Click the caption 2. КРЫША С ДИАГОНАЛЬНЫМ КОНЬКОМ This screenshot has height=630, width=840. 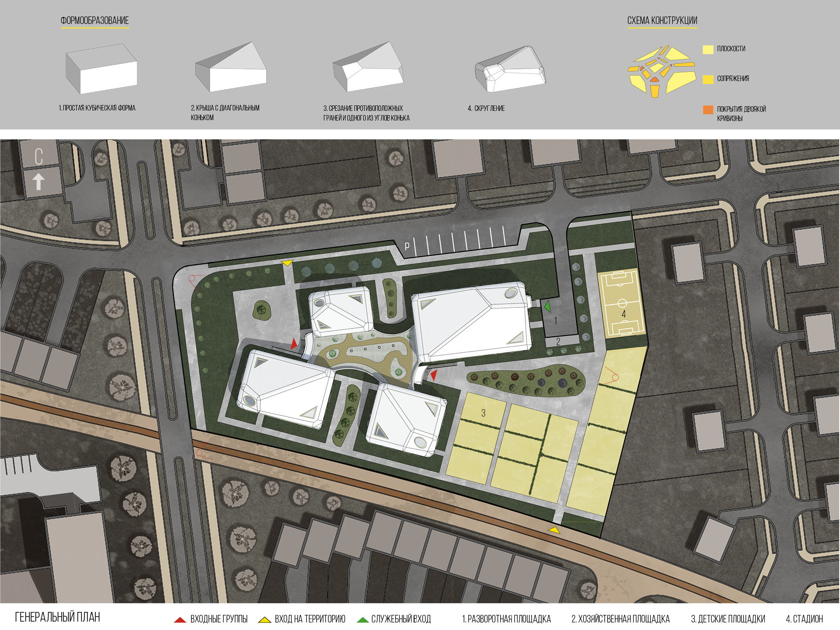pos(225,113)
